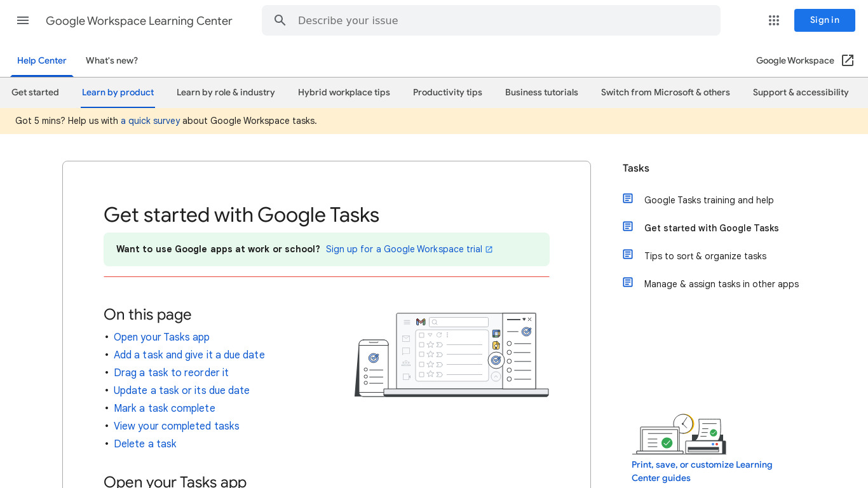This screenshot has width=868, height=488.
Task: Switch to the Help Center tab
Action: 42,60
